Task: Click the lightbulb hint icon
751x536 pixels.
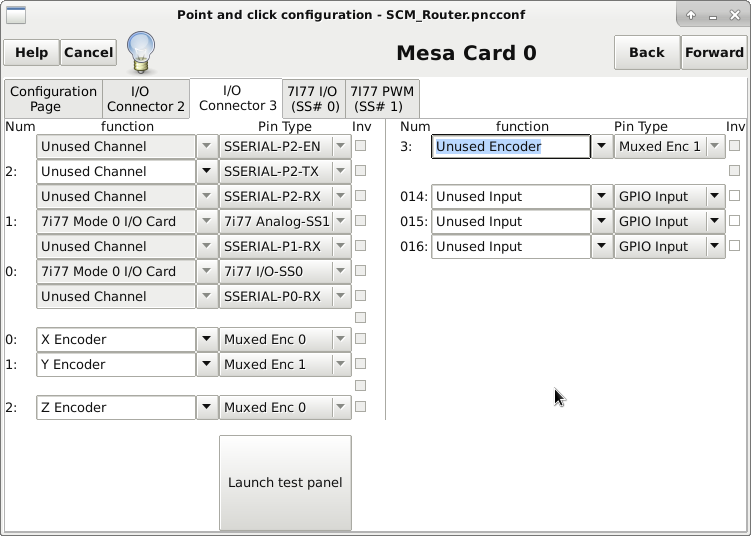Action: (140, 52)
